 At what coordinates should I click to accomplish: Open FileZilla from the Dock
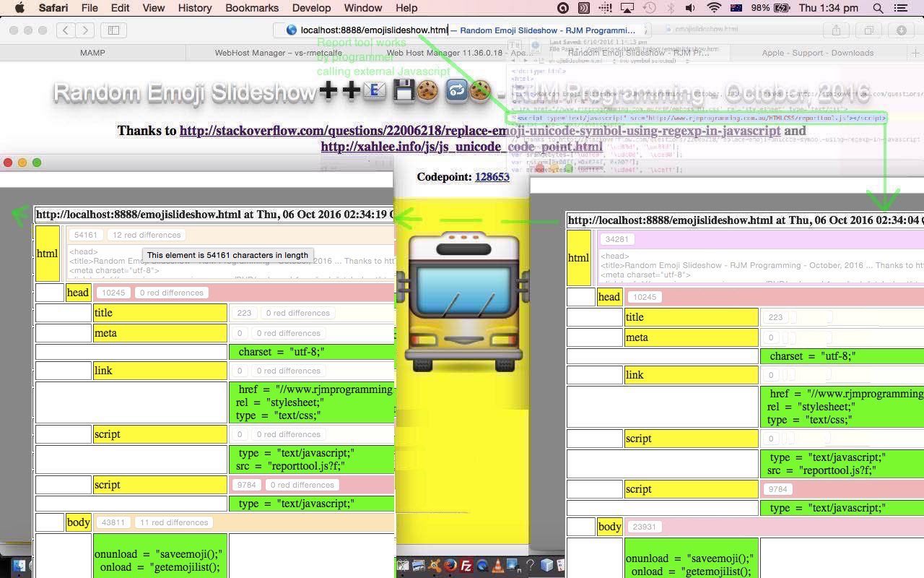click(466, 566)
